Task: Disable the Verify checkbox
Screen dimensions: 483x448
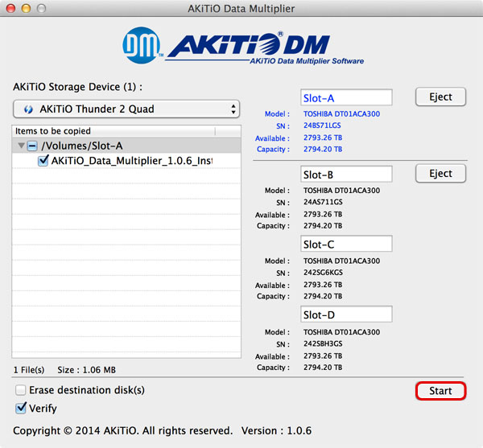Action: [x=20, y=408]
